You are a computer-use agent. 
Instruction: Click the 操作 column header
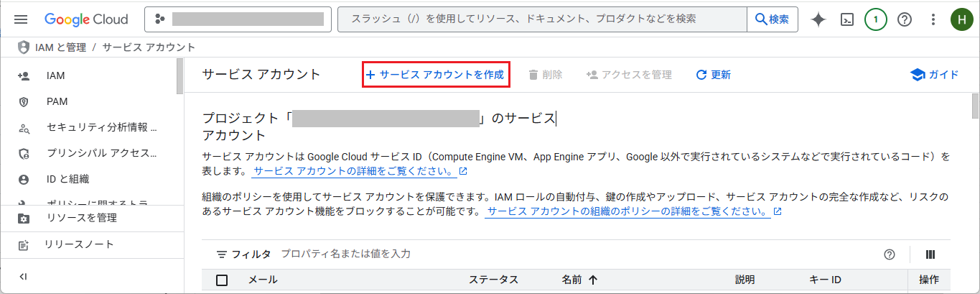[x=928, y=280]
